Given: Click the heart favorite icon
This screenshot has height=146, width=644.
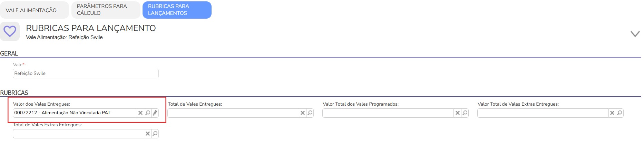Looking at the screenshot, I should [10, 31].
